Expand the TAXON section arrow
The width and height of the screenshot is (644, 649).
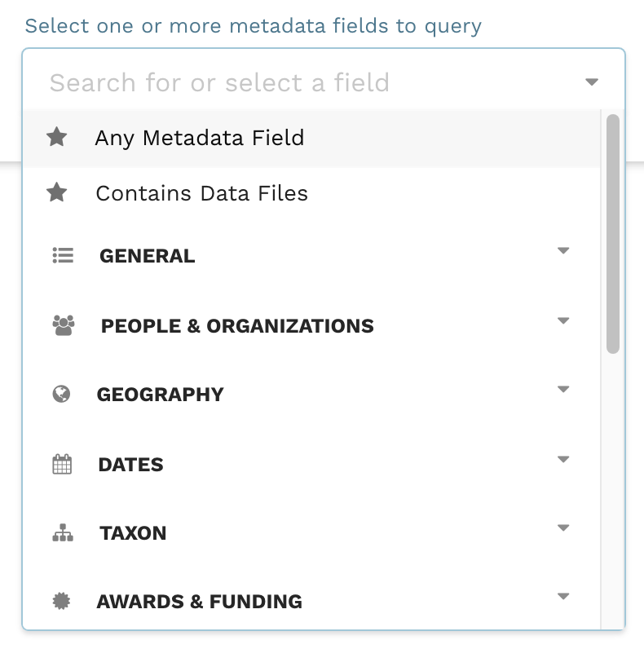[562, 528]
